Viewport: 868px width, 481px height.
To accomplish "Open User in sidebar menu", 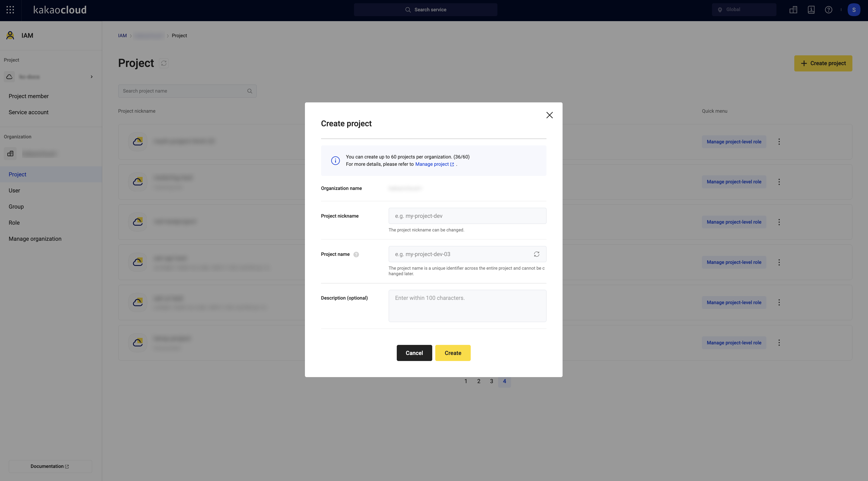I will point(15,191).
